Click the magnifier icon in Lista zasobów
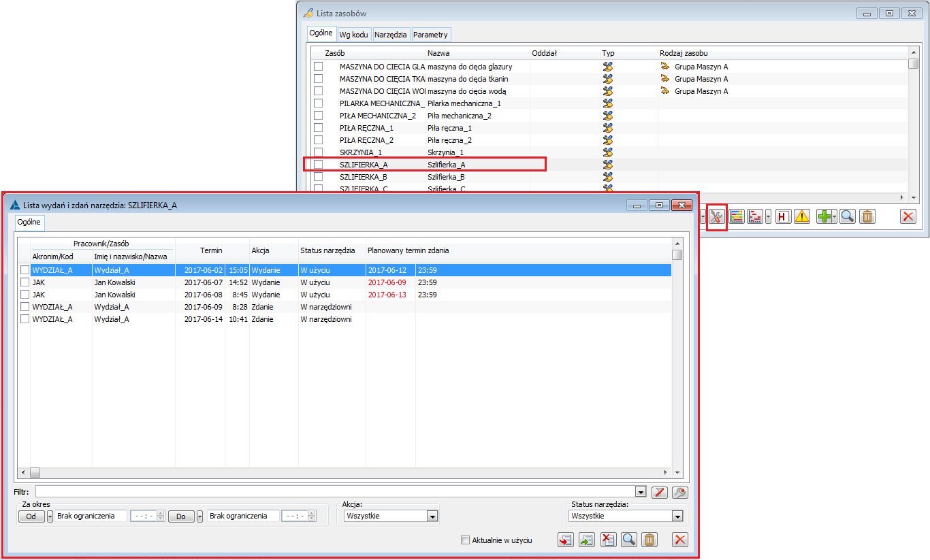This screenshot has width=930, height=560. tap(848, 216)
